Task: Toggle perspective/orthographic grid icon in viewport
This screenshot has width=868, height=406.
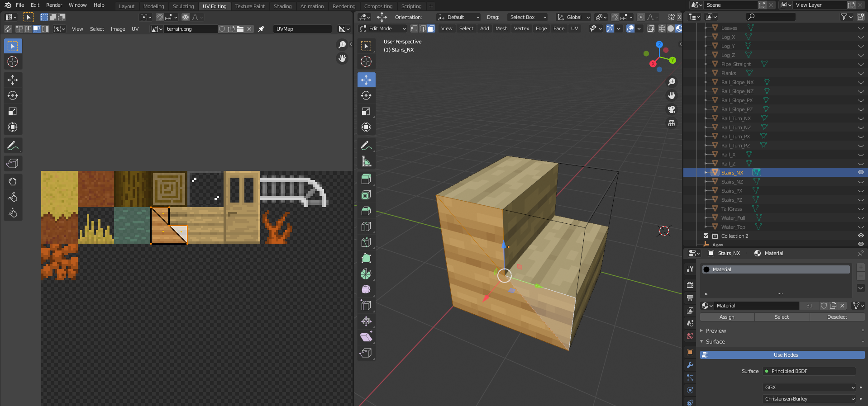Action: click(x=672, y=123)
